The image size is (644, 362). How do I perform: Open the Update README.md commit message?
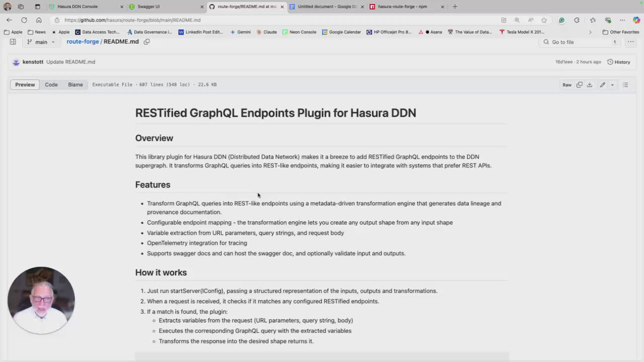pyautogui.click(x=70, y=62)
